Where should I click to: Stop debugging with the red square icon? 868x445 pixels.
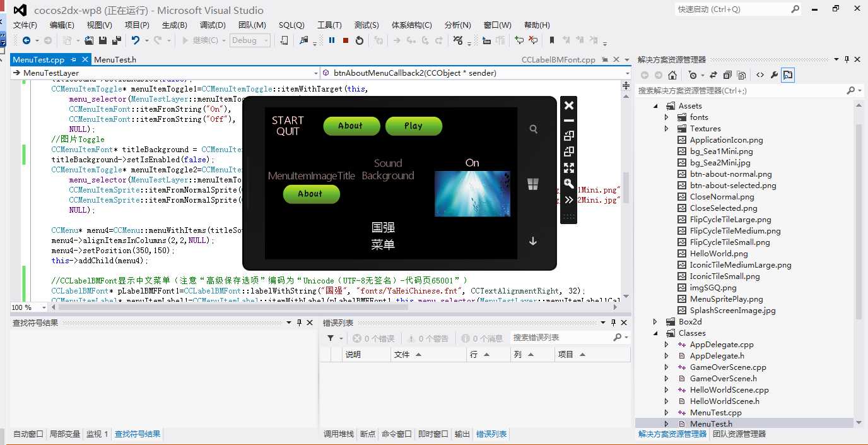(346, 40)
